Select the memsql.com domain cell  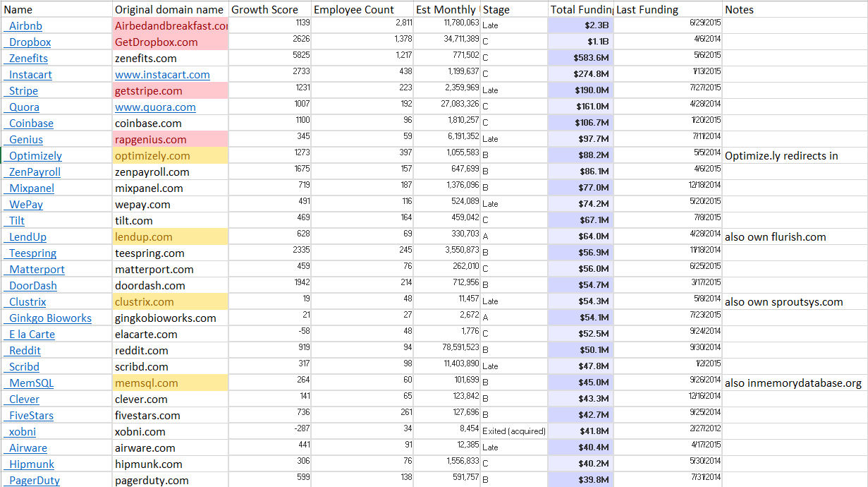point(170,383)
